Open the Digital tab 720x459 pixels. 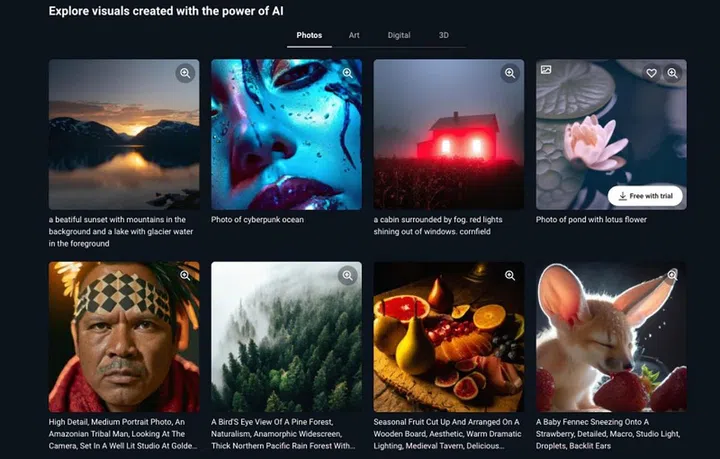click(399, 35)
